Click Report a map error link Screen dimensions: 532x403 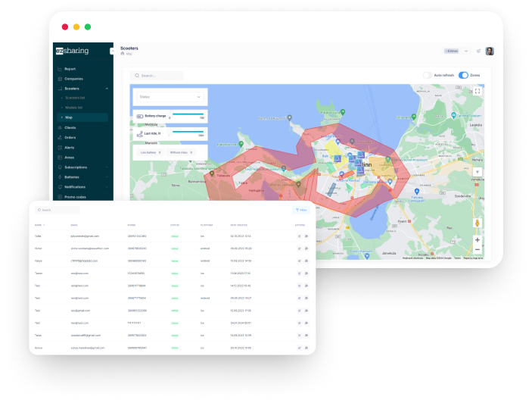pos(473,258)
